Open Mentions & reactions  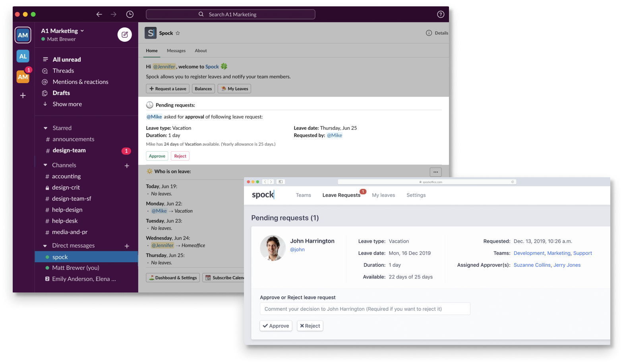(x=80, y=82)
